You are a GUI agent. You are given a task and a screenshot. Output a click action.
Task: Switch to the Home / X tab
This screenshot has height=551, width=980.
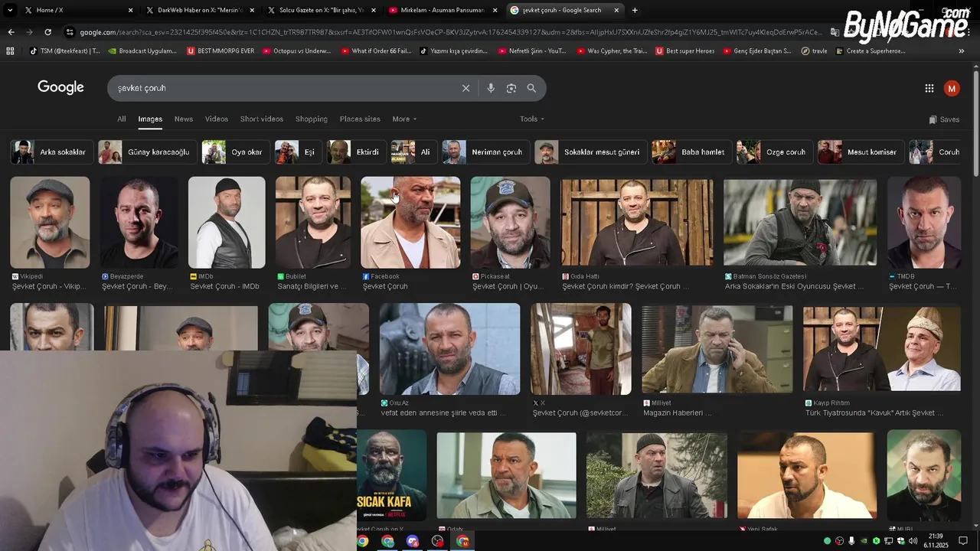click(78, 10)
